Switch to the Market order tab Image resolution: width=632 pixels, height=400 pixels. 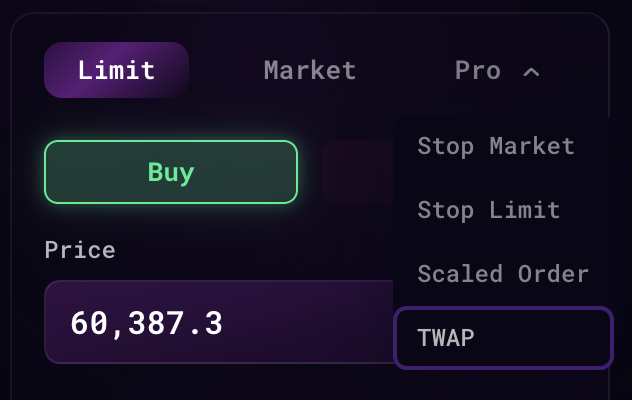click(x=310, y=70)
